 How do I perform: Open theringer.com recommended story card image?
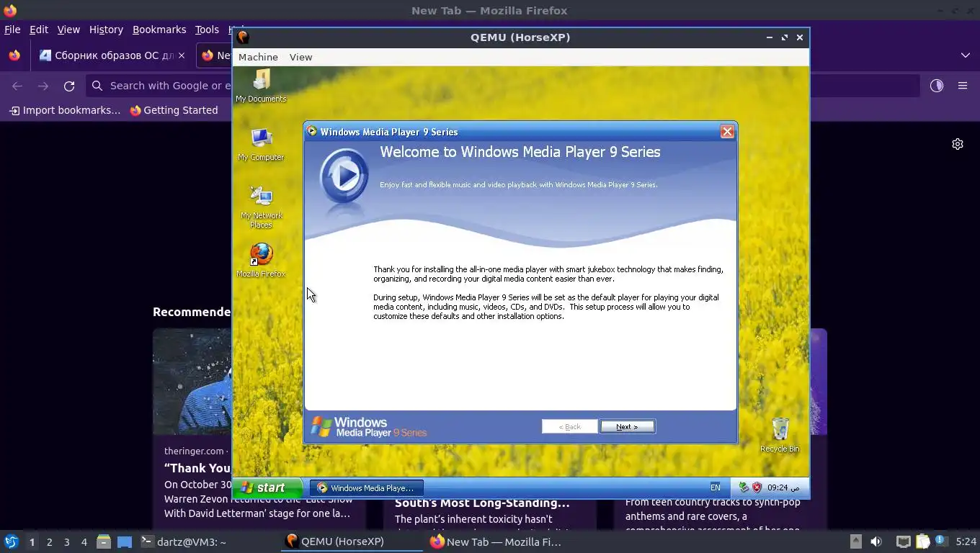click(x=192, y=382)
